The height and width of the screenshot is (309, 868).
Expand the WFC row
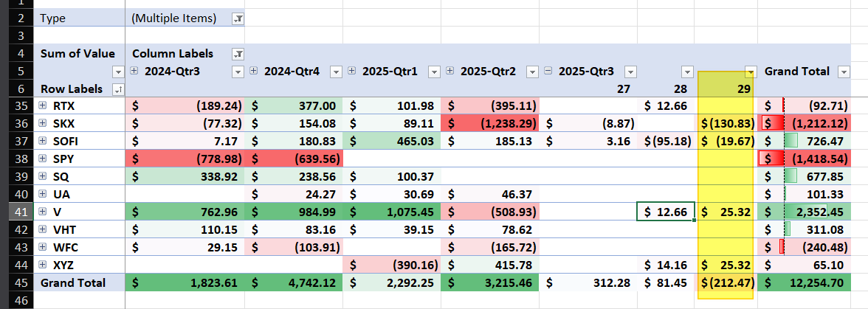[x=43, y=247]
